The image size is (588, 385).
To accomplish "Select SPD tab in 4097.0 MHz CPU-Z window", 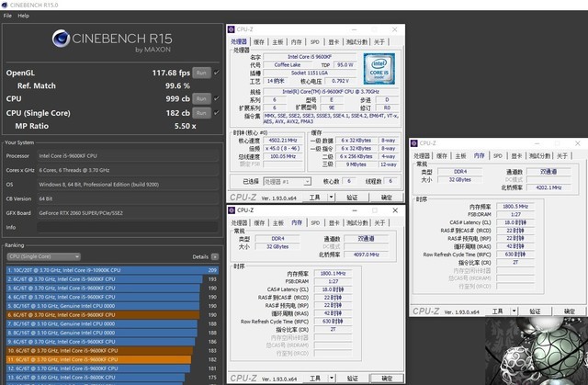I will tap(315, 223).
